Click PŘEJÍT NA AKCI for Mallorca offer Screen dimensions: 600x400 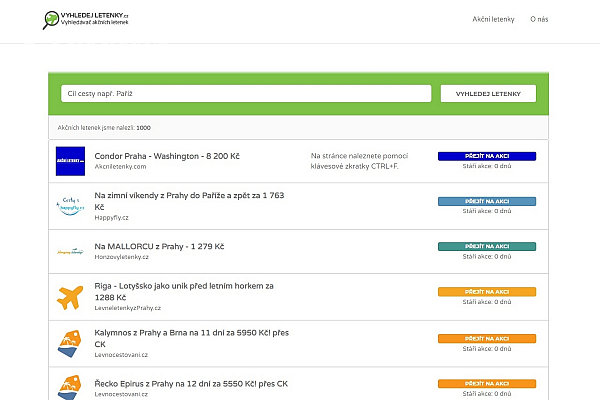tap(487, 246)
